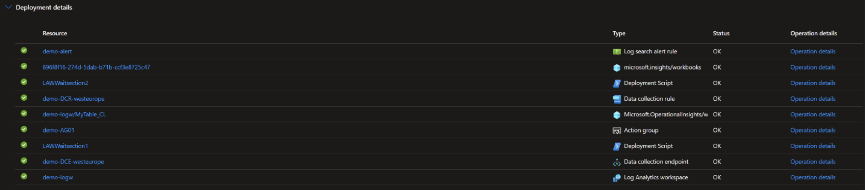Viewport: 868px width, 190px height.
Task: Click the Data collection rule icon
Action: click(x=617, y=99)
